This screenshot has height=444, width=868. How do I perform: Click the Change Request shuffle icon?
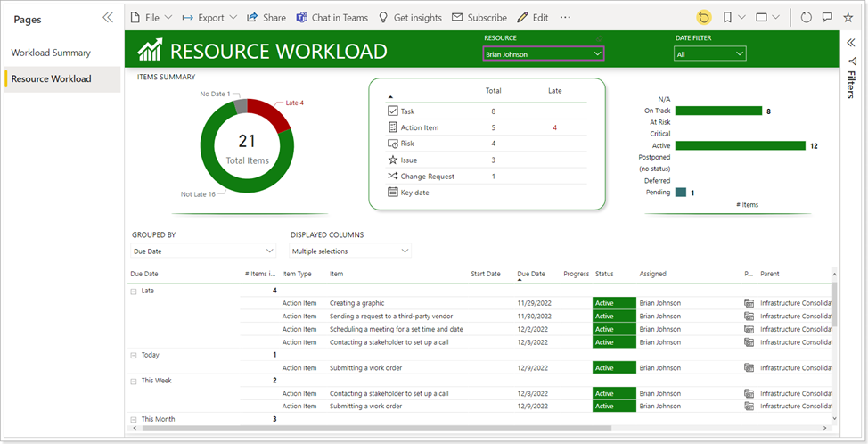393,176
